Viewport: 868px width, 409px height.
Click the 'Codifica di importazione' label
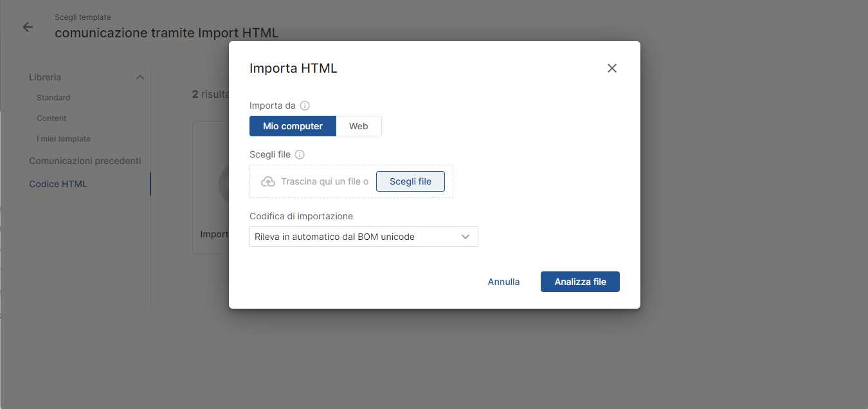(301, 216)
